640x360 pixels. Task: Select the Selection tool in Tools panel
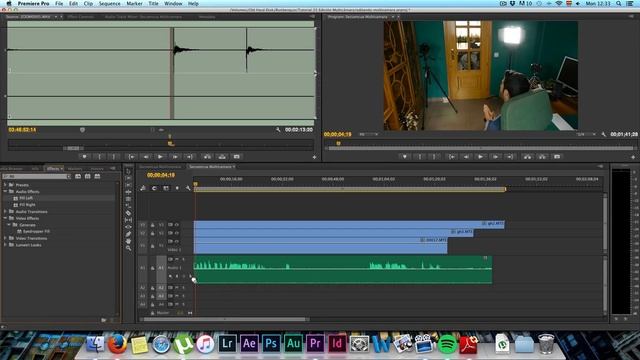coord(129,171)
